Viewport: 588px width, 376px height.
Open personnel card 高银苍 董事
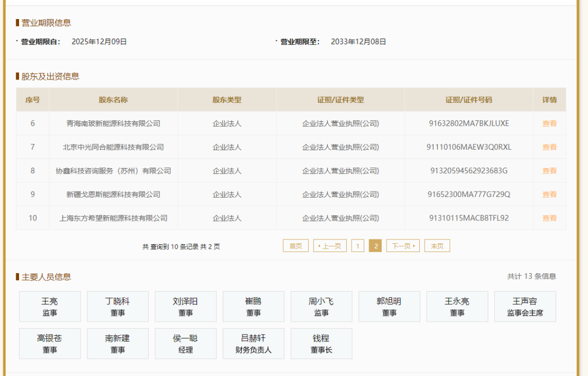click(x=50, y=343)
